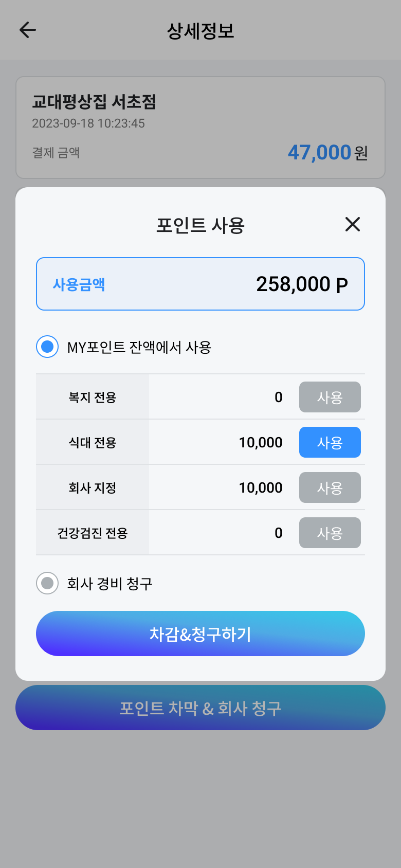This screenshot has width=401, height=868.
Task: Click the 식대 전용 row label
Action: click(x=93, y=442)
